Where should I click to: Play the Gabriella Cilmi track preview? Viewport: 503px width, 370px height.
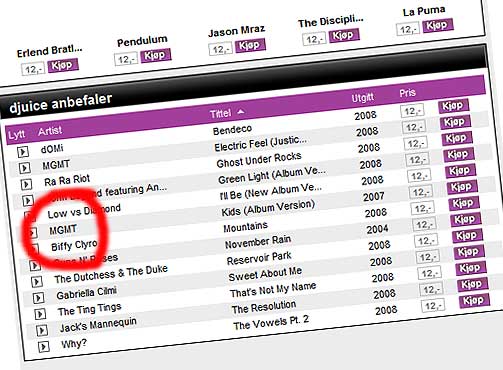(x=39, y=298)
